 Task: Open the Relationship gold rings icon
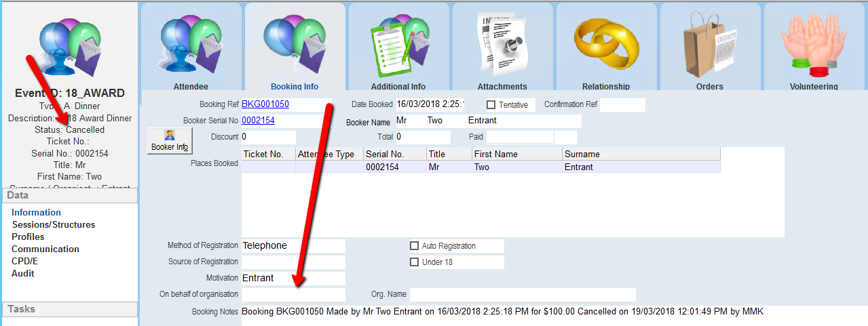pos(606,43)
